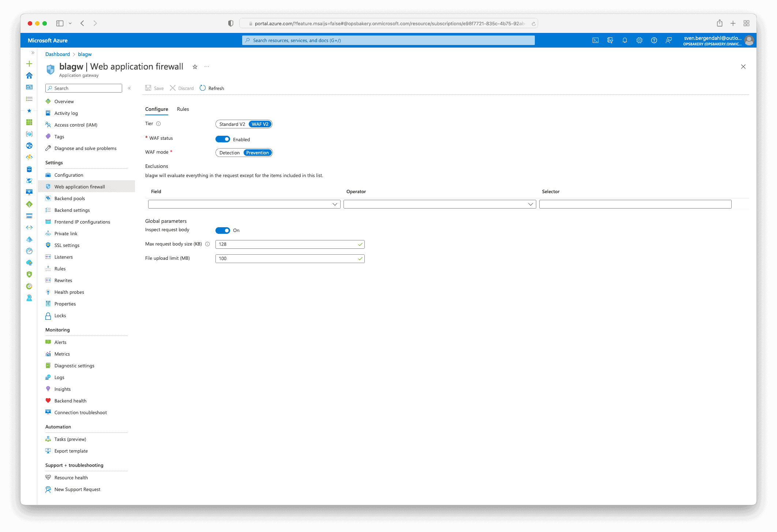
Task: Disable the WAF status toggle
Action: [223, 139]
